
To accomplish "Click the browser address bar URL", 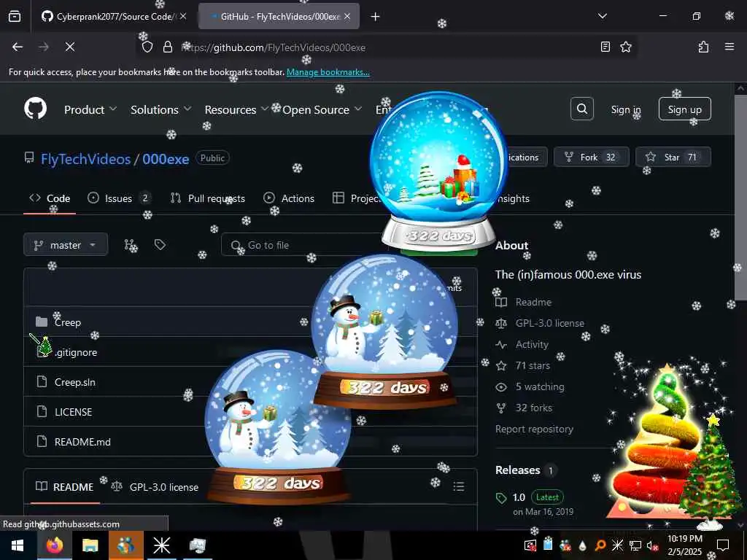I will click(274, 47).
